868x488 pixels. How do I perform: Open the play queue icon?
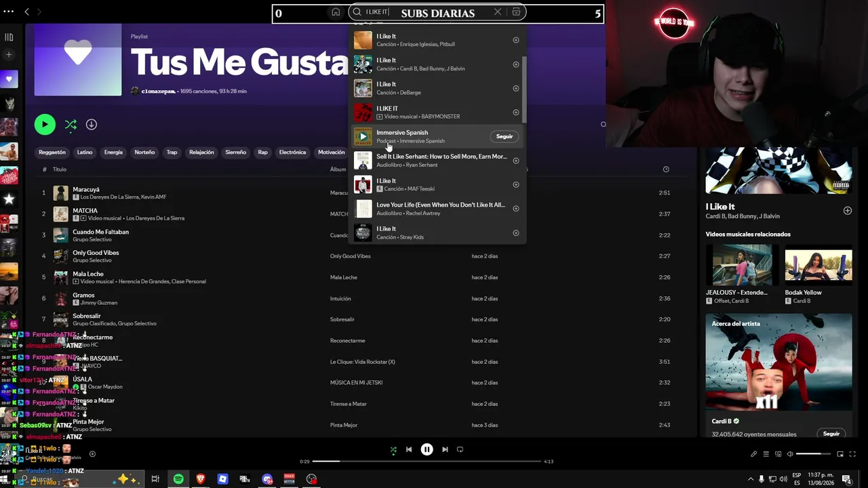pyautogui.click(x=766, y=454)
